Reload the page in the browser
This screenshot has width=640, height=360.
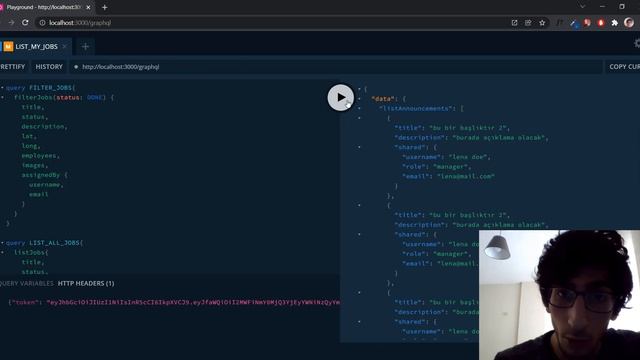(x=25, y=23)
